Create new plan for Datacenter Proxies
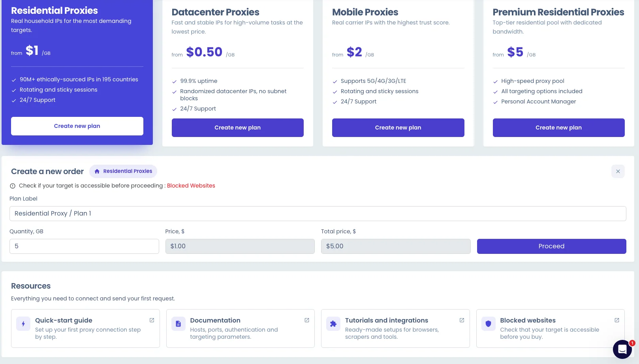Viewport: 639px width, 364px height. pos(238,128)
